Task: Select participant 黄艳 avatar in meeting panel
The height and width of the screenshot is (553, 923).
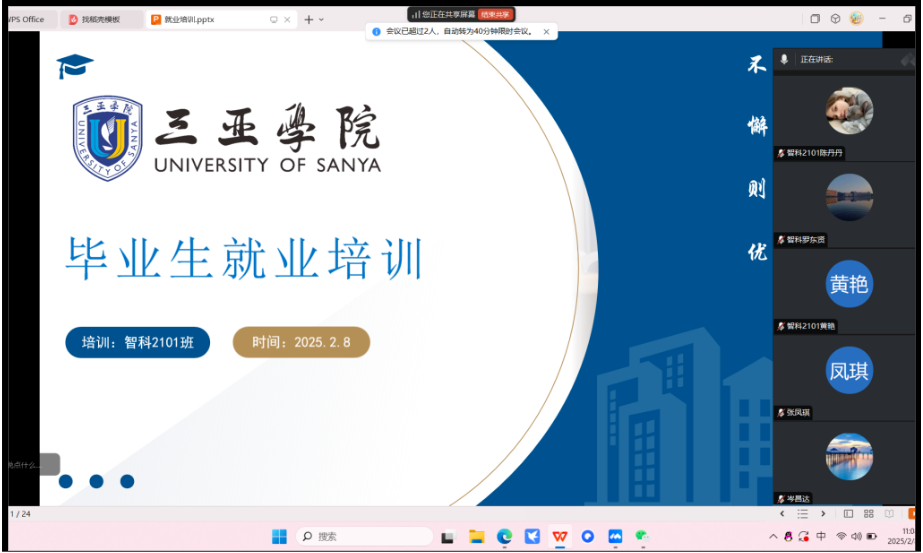Action: tap(848, 285)
